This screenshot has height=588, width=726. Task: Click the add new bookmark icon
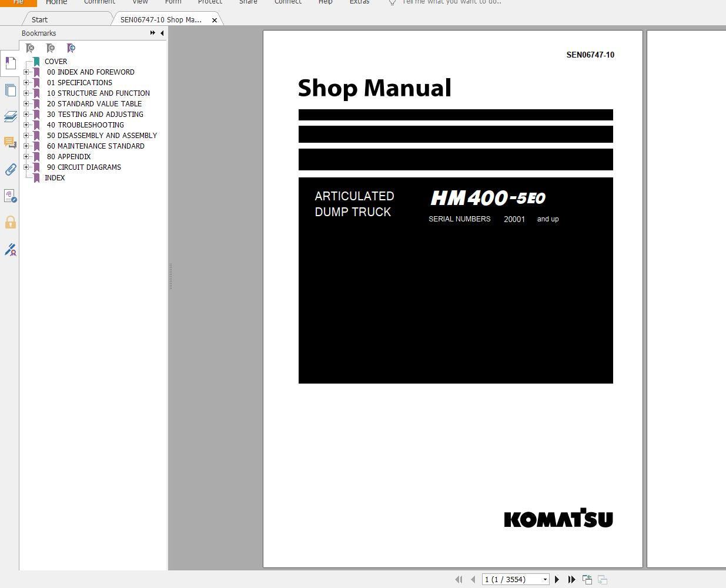coord(51,48)
